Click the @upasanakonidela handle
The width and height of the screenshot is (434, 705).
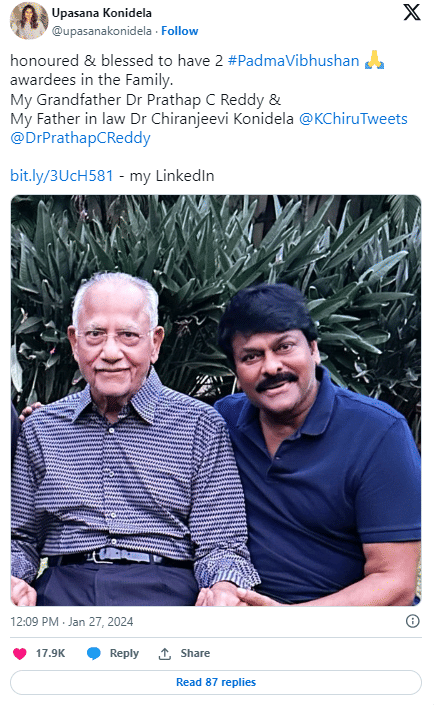[x=102, y=31]
